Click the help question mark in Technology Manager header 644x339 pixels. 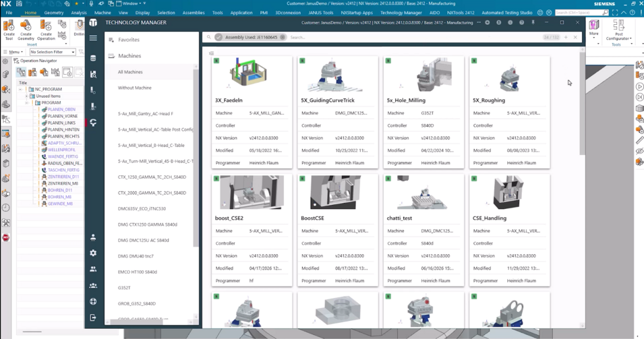click(522, 22)
